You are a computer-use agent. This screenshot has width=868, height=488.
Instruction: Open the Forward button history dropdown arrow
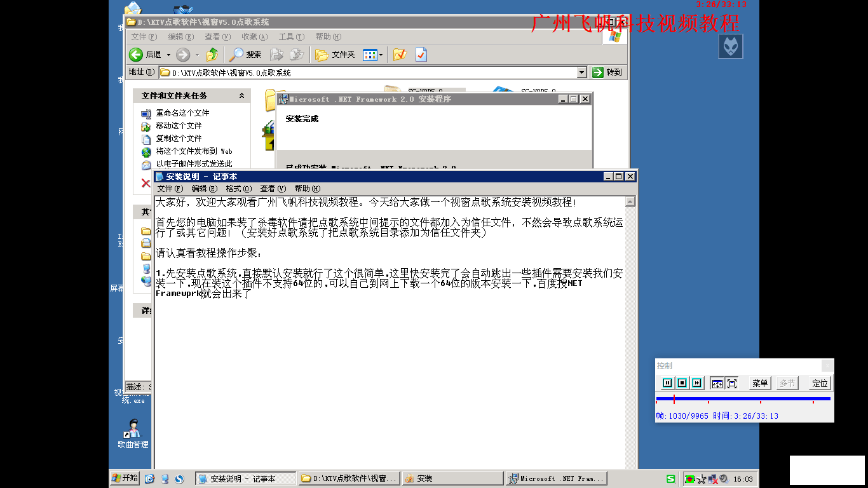pyautogui.click(x=197, y=55)
